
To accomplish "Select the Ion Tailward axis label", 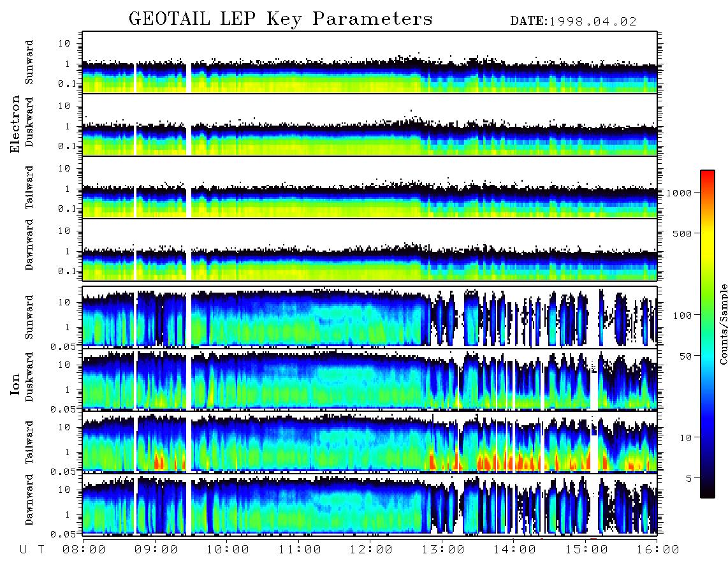I will coord(29,442).
